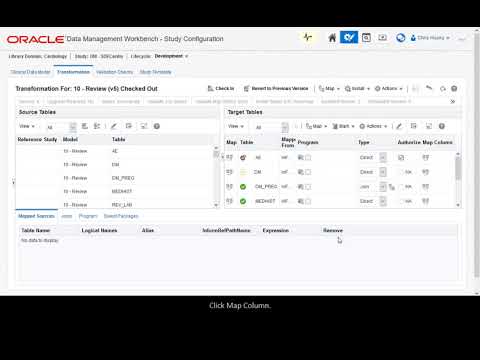Click the help icon in Target Tables toolbar
Image resolution: width=480 pixels, height=360 pixels.
click(x=442, y=126)
